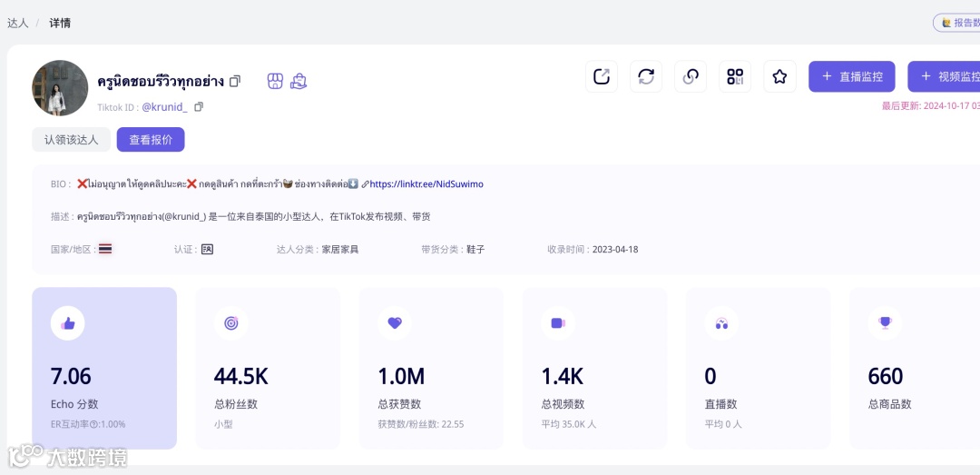Favorite this creator with the star icon

click(779, 76)
